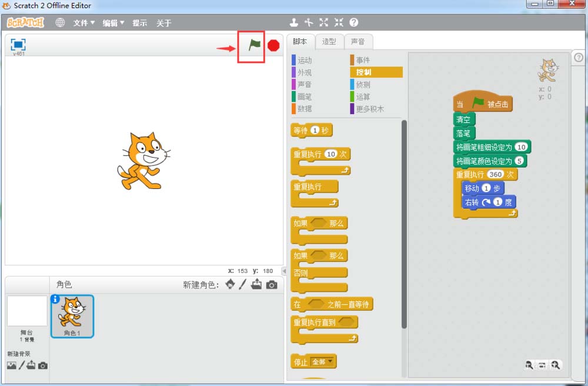
Task: Select the 控制 control block category
Action: (376, 72)
